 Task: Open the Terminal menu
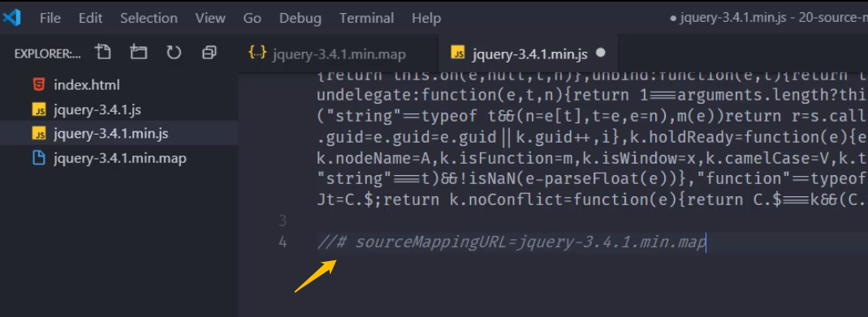click(366, 18)
